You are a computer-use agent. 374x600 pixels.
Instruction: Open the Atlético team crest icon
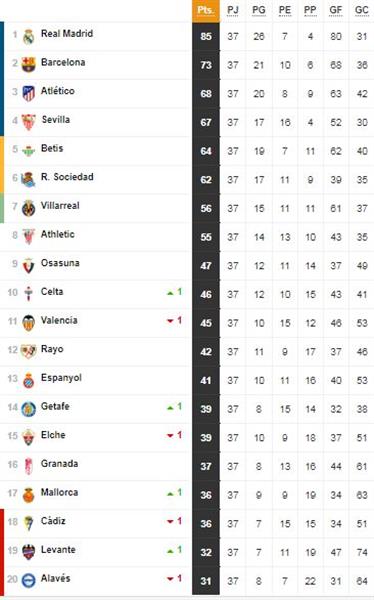(28, 93)
